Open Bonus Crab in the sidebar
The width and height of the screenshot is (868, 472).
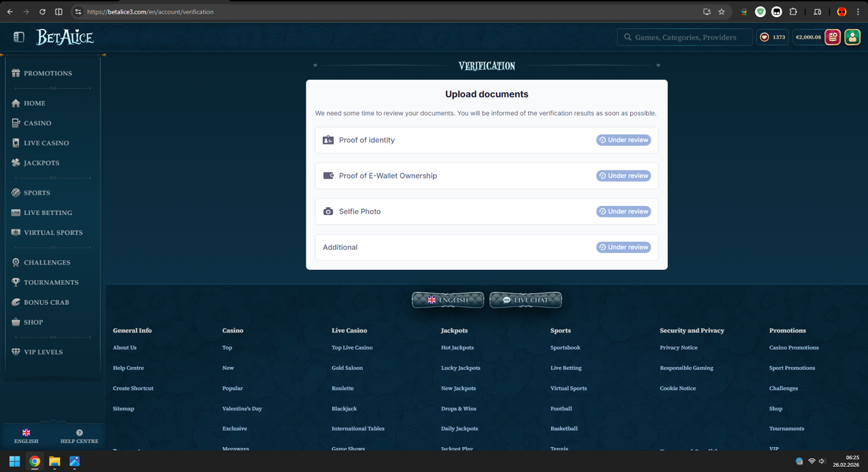46,302
